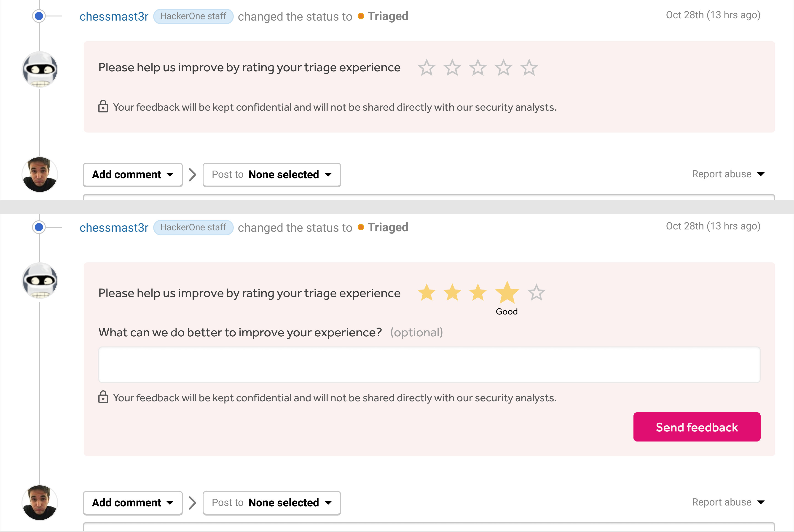The image size is (794, 532).
Task: Open the upper chessmast3r profile link
Action: (114, 16)
